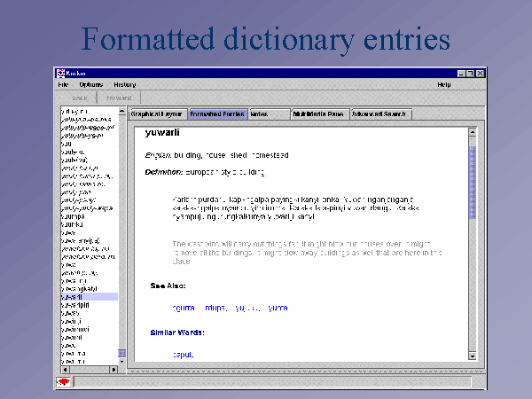Click the entry pane's scroll-down arrow

[x=473, y=356]
